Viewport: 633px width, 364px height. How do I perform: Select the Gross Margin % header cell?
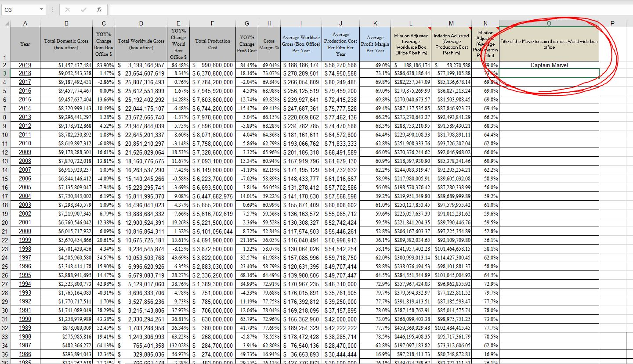[269, 44]
